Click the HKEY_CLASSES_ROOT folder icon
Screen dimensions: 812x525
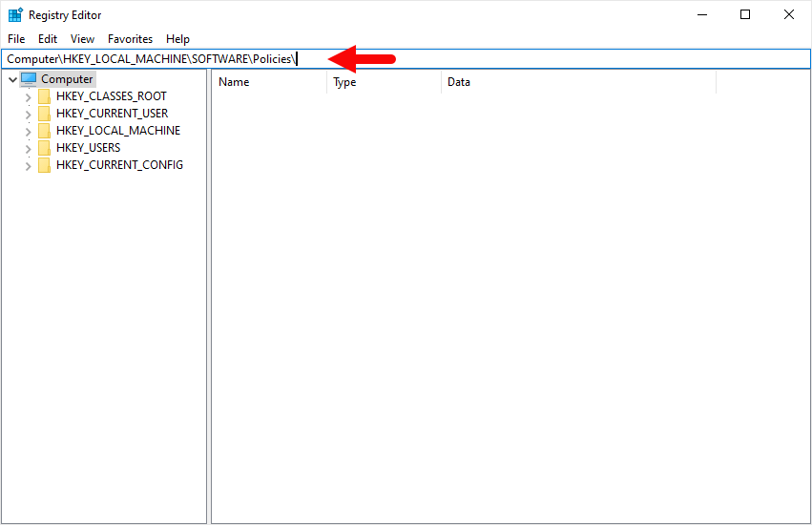pyautogui.click(x=45, y=96)
